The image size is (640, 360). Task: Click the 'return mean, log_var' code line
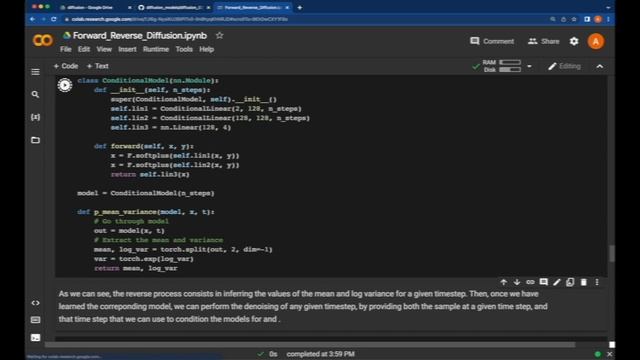pos(136,268)
